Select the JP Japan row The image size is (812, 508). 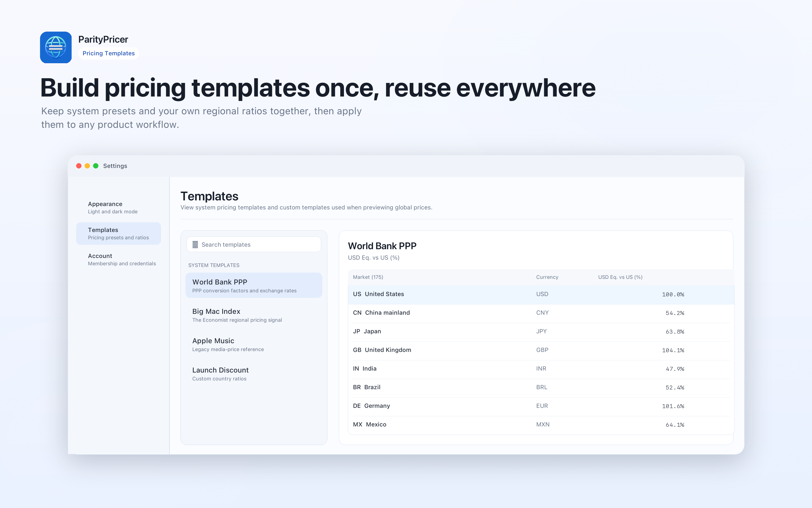pos(541,332)
